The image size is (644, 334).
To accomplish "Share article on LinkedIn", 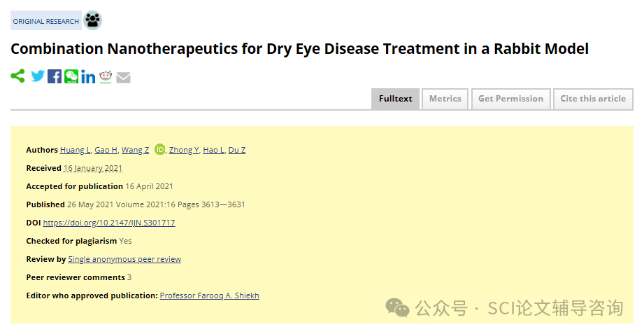I will pos(88,76).
